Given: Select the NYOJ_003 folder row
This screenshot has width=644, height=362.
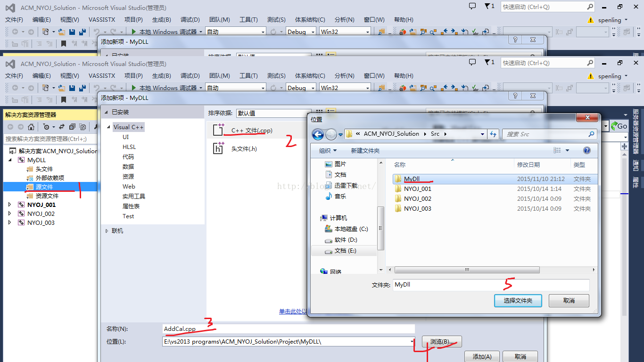Looking at the screenshot, I should 495,208.
